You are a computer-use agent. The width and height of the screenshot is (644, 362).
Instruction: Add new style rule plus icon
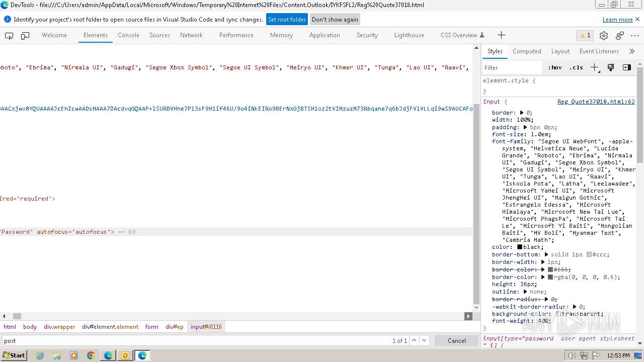tap(595, 67)
